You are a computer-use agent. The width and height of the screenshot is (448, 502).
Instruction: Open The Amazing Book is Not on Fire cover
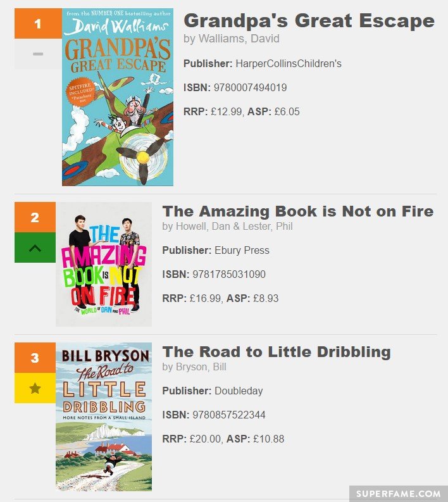[104, 264]
